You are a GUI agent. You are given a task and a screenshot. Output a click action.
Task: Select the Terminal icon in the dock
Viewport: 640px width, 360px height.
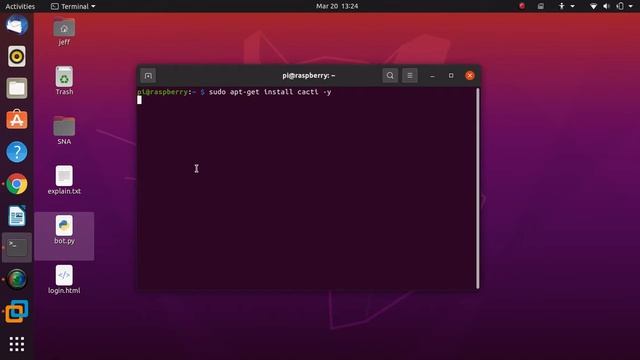click(x=17, y=247)
